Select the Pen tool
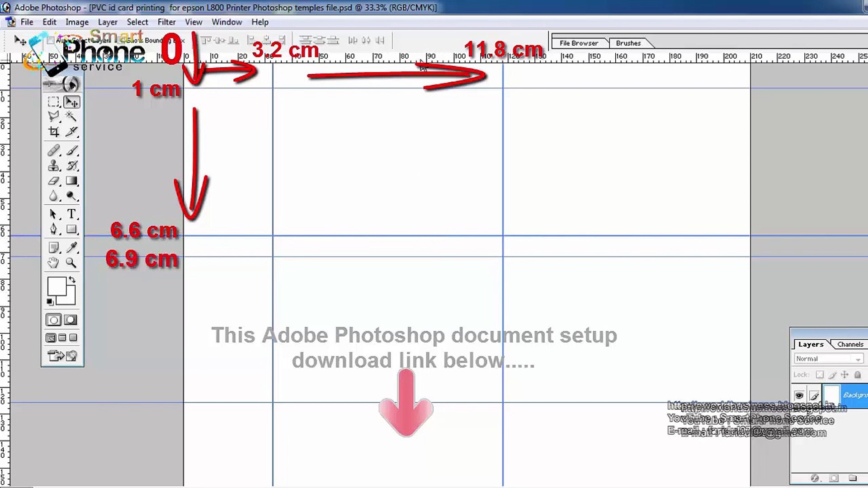Viewport: 868px width, 488px height. (53, 230)
